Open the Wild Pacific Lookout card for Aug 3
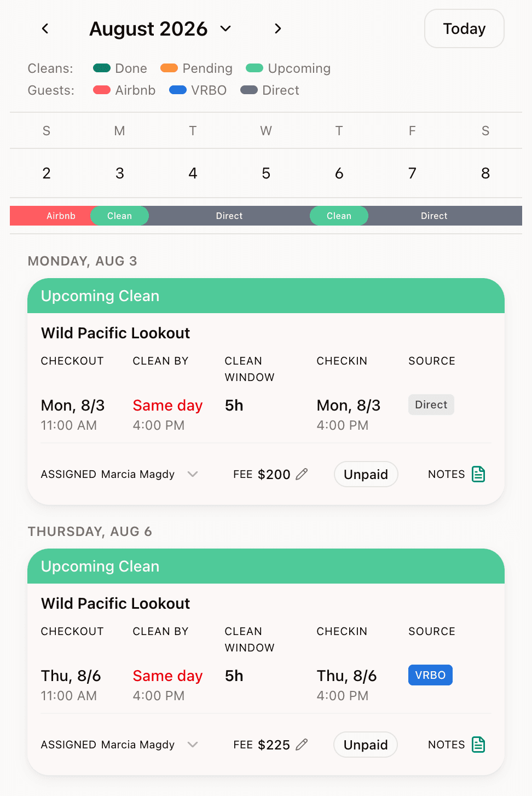Viewport: 532px width, 796px height. (115, 333)
